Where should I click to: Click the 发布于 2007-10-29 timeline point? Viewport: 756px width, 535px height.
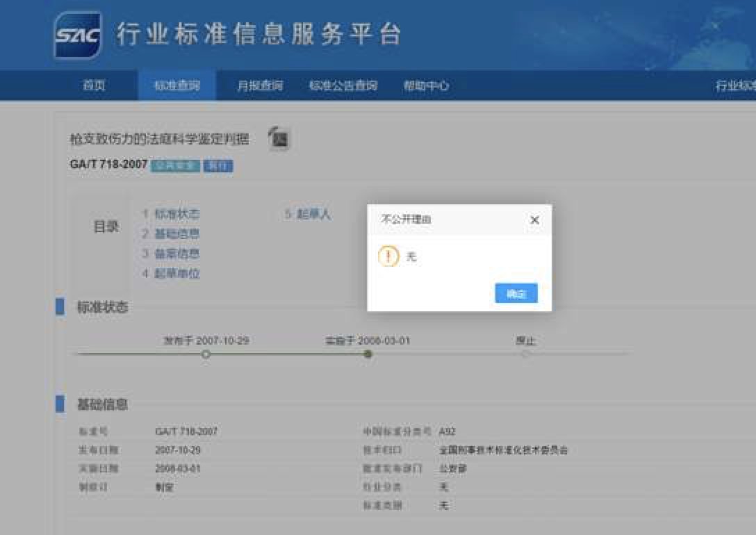tap(206, 354)
